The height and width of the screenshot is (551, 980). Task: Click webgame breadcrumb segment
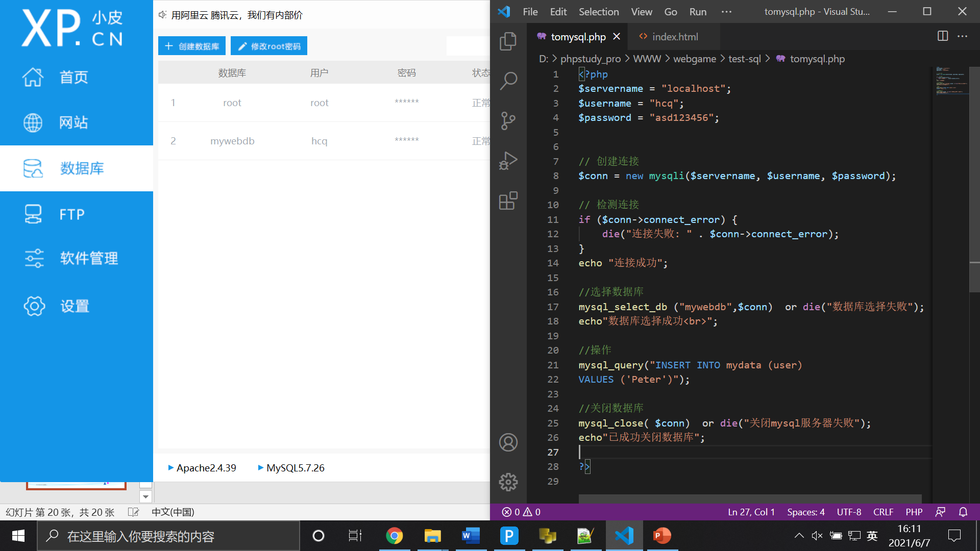tap(695, 59)
